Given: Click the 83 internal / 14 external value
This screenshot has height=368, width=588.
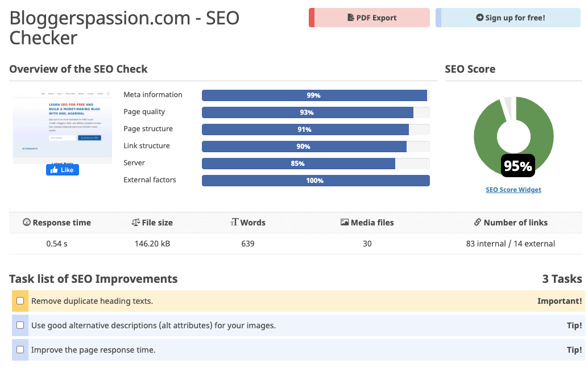Looking at the screenshot, I should point(510,244).
